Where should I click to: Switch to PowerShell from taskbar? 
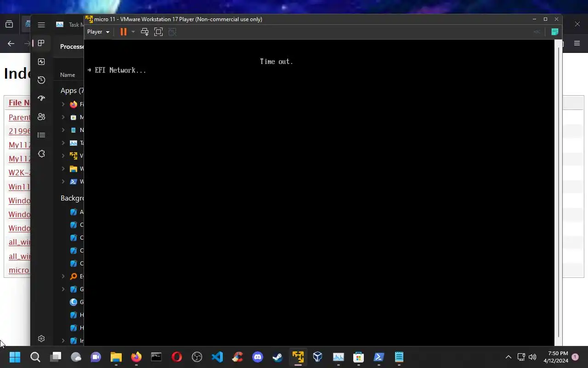coord(379,357)
